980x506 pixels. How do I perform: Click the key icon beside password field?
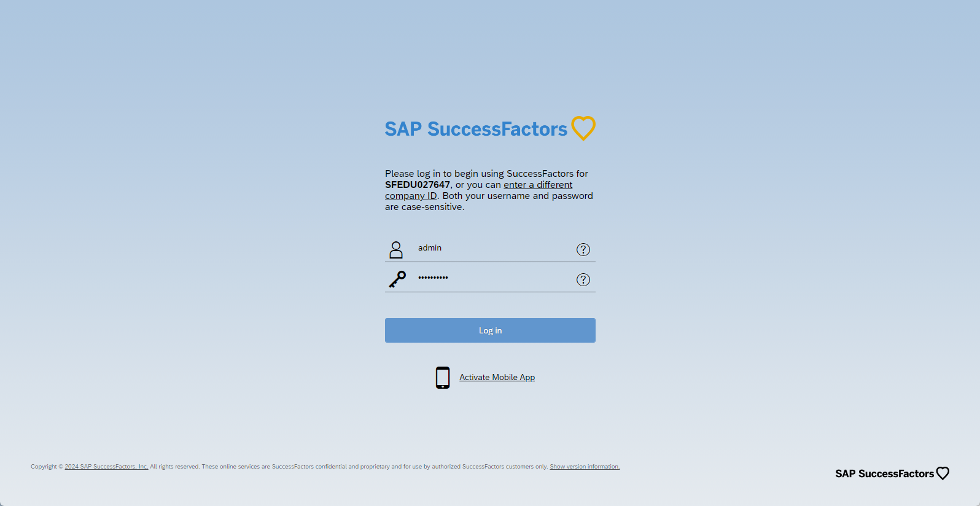click(x=397, y=279)
